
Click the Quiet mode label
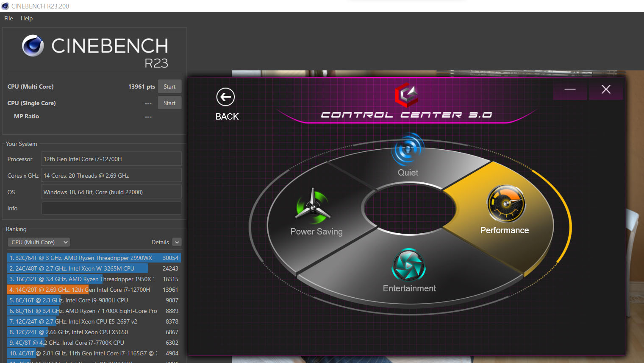click(408, 173)
